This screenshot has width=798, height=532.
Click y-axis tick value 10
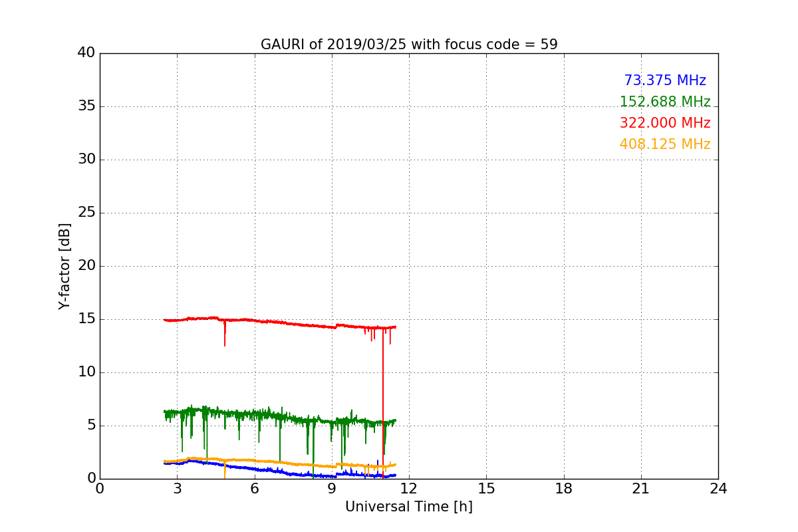pos(86,372)
